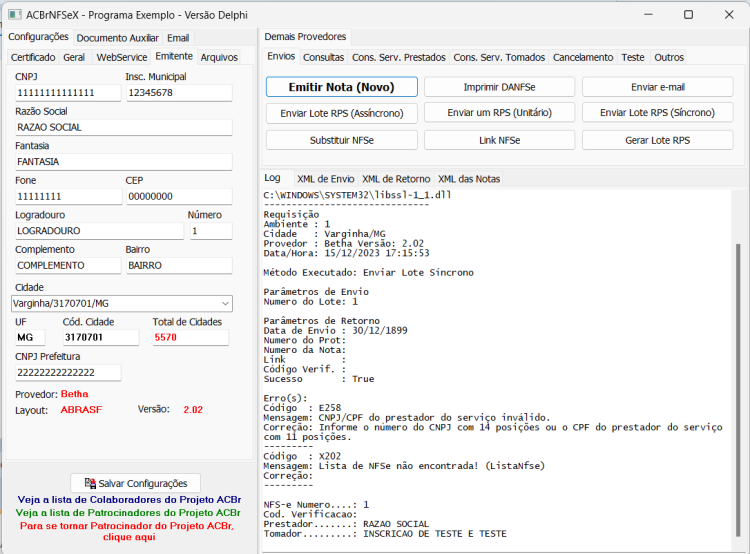The width and height of the screenshot is (750, 554).
Task: Switch to the Cancelamento tab
Action: coord(583,57)
